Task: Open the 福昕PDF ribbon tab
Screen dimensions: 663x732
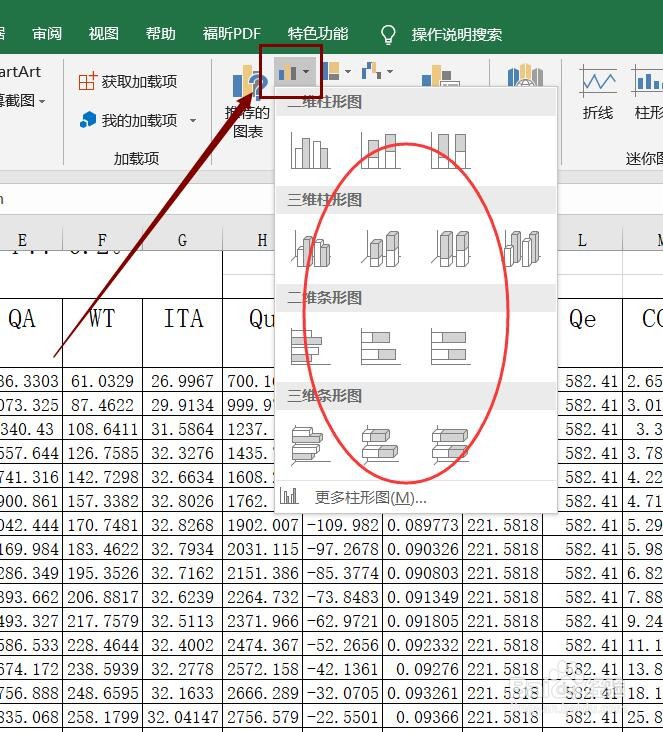Action: click(x=232, y=34)
